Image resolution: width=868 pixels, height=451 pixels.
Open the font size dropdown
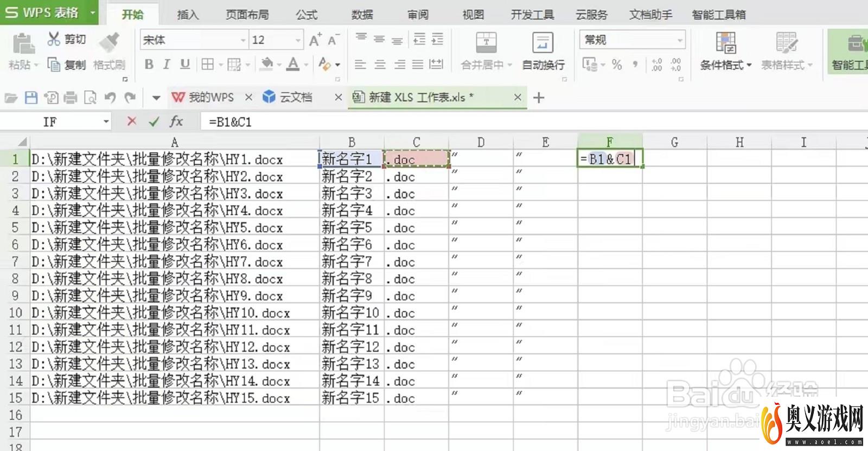298,40
